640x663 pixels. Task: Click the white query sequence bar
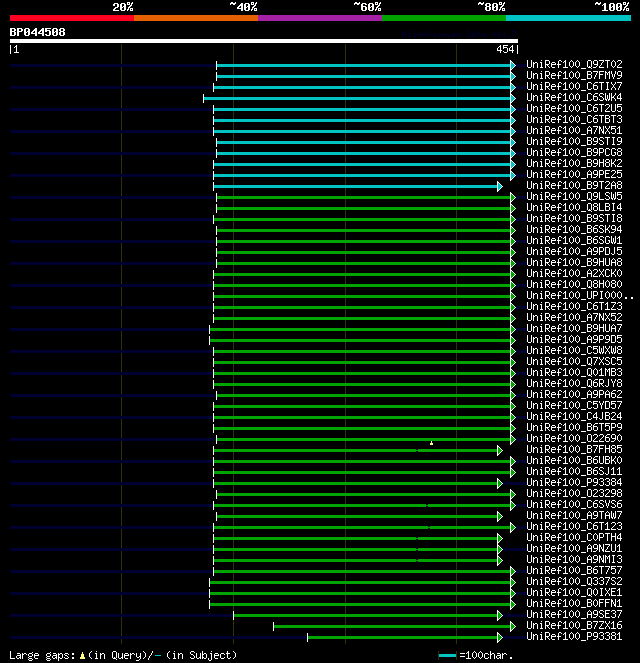[264, 41]
